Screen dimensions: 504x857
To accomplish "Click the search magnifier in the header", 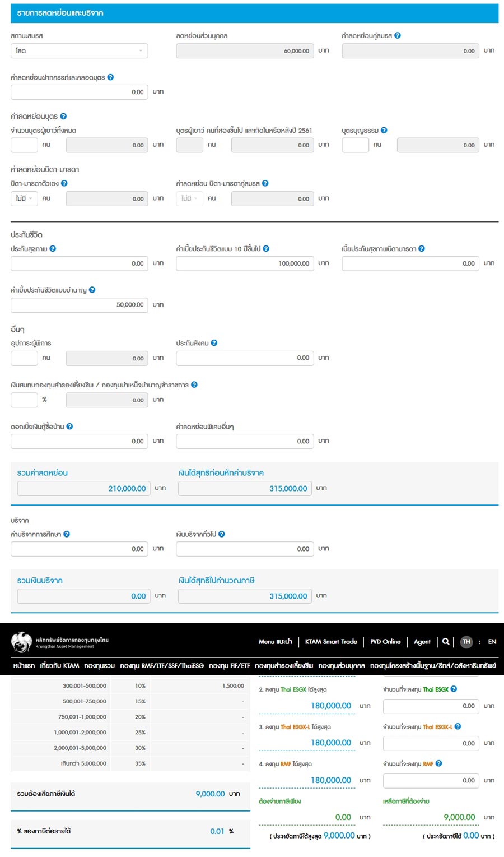I will [446, 642].
